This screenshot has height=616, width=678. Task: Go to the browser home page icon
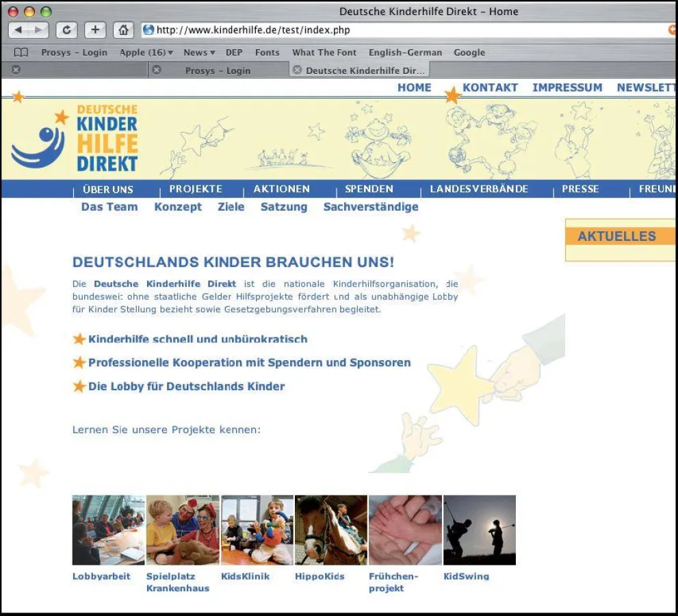123,30
